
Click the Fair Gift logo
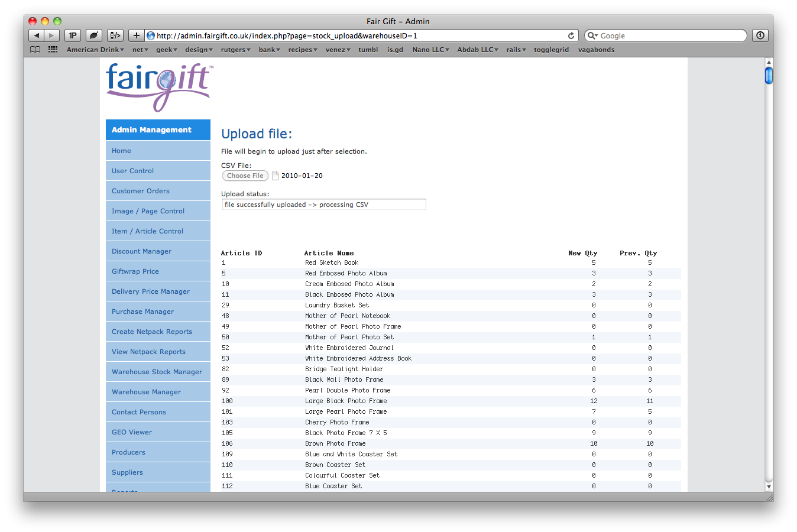(x=158, y=86)
